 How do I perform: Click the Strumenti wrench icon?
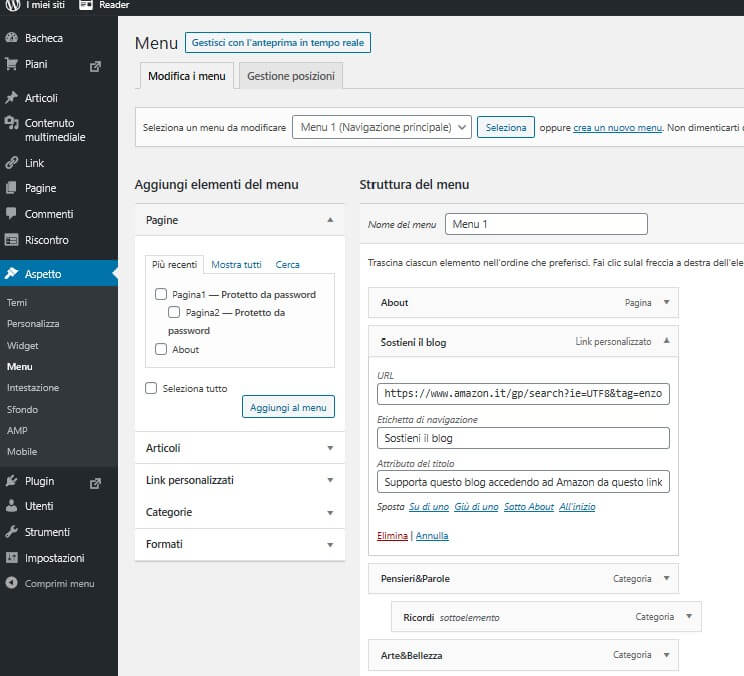click(11, 532)
